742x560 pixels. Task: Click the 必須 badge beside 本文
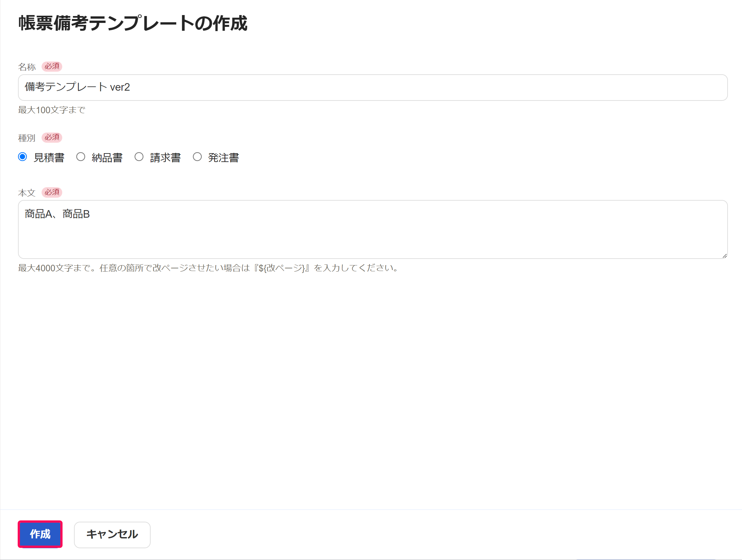pyautogui.click(x=52, y=192)
